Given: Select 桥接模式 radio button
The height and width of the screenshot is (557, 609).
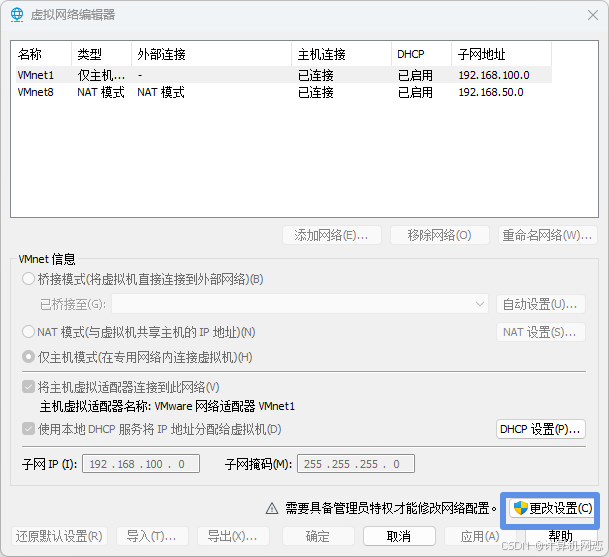Looking at the screenshot, I should coord(28,279).
